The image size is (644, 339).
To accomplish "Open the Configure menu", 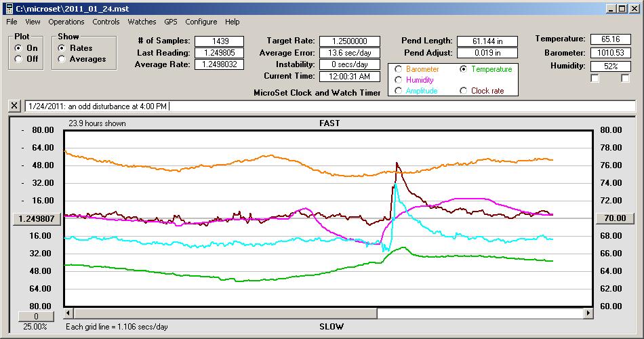I will click(x=201, y=22).
